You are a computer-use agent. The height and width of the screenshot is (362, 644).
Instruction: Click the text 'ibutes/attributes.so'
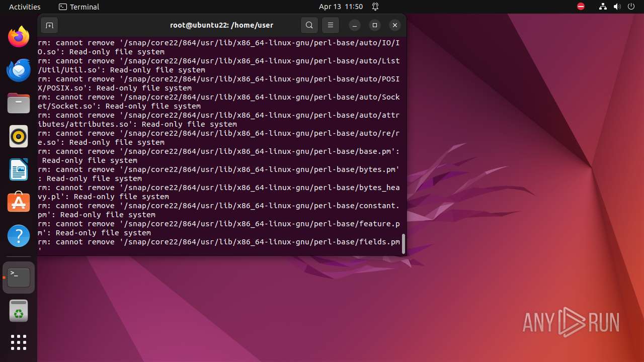(83, 124)
